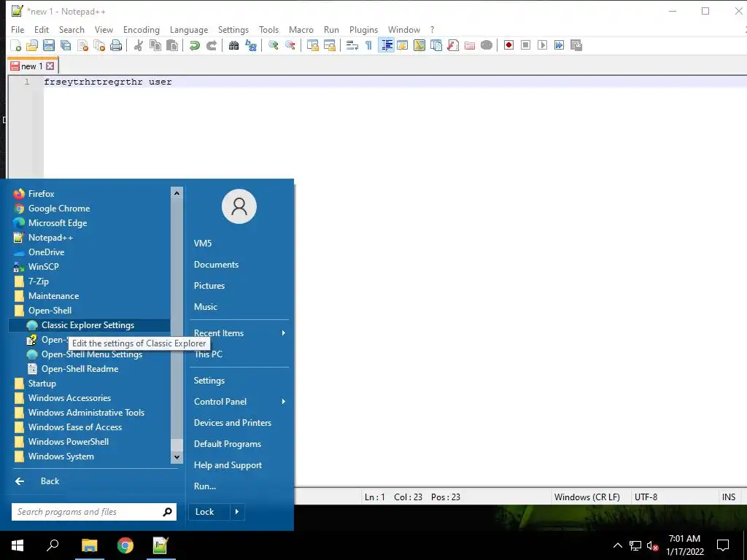Click Run macro multiple times icon

[x=559, y=45]
